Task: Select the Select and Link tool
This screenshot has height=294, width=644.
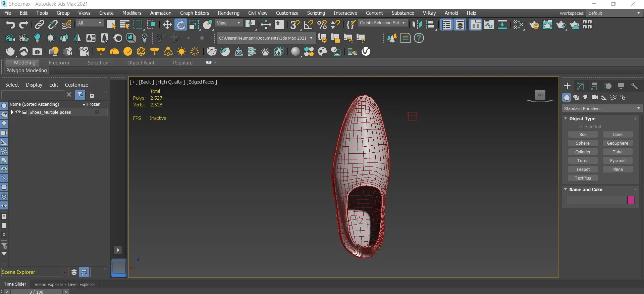Action: point(40,25)
